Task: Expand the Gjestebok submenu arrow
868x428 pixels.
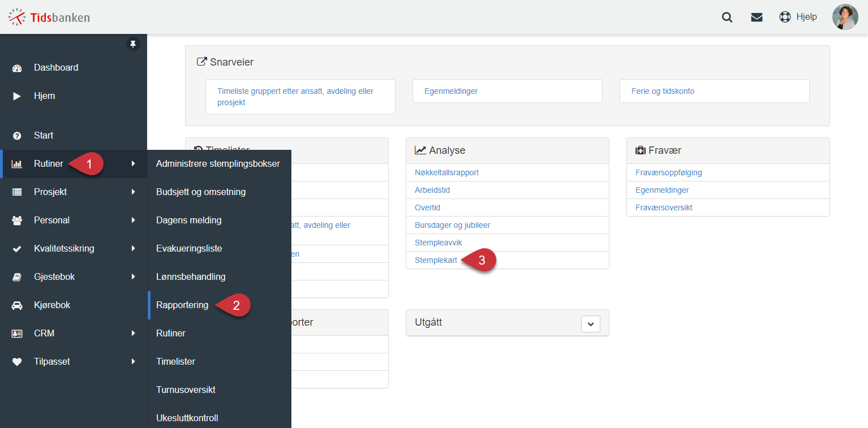Action: pos(134,277)
